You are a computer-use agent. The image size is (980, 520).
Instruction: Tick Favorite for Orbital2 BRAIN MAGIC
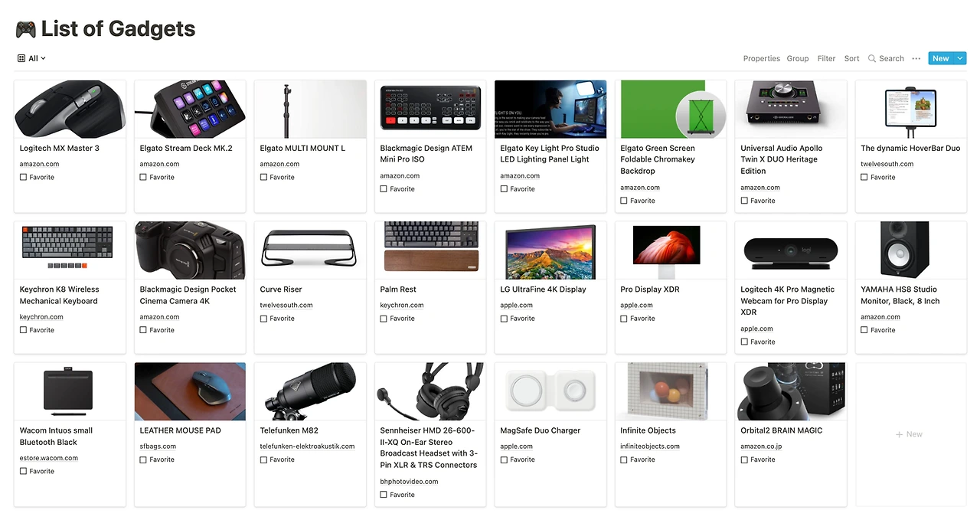click(744, 459)
